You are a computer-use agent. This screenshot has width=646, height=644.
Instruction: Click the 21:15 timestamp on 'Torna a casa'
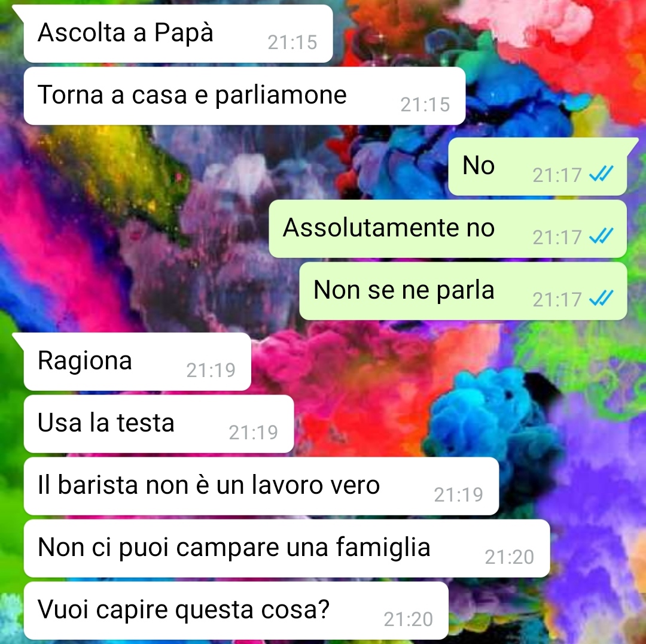click(425, 104)
